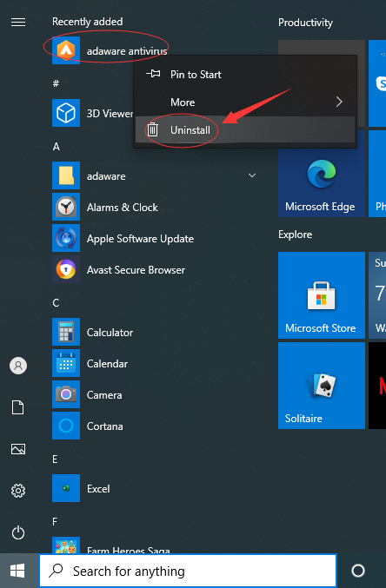Click the 'Alarms & Clock' label
This screenshot has height=588, width=386.
(123, 208)
